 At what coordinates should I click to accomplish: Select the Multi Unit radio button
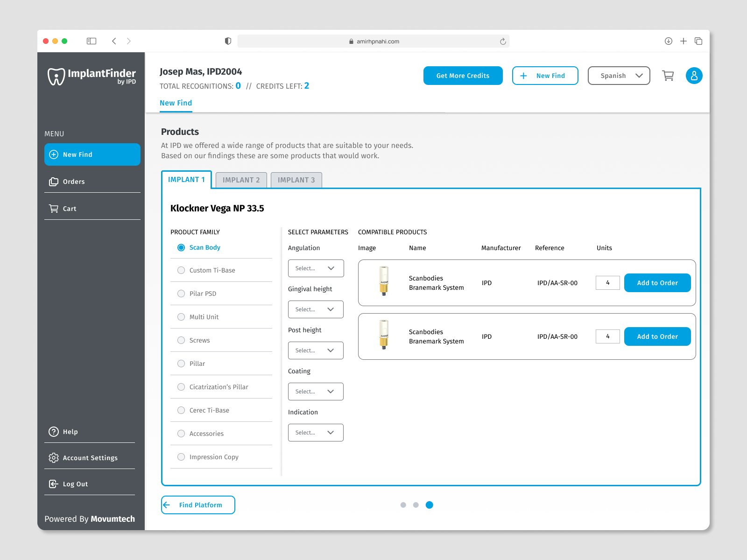point(181,317)
